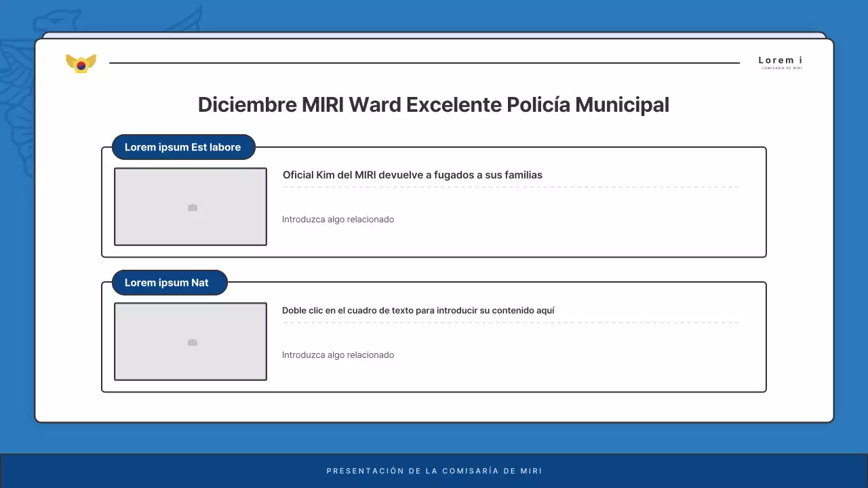
Task: Click the Comisaría de Miri subtitle under the logo
Action: [x=781, y=68]
